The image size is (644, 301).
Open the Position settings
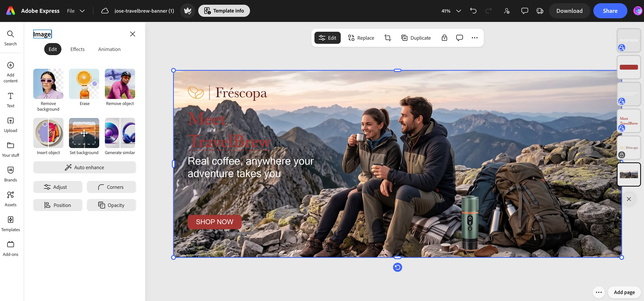pos(58,205)
